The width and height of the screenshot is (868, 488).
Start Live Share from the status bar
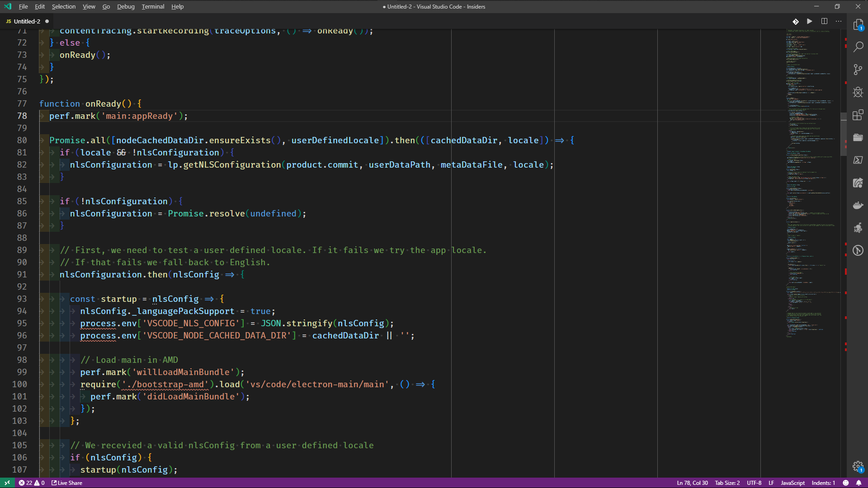pyautogui.click(x=67, y=483)
